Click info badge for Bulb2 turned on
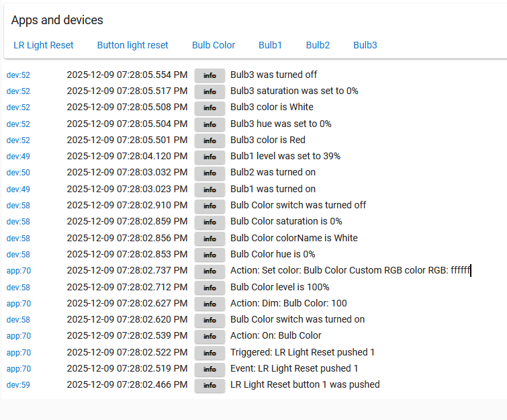The image size is (507, 420). point(210,173)
